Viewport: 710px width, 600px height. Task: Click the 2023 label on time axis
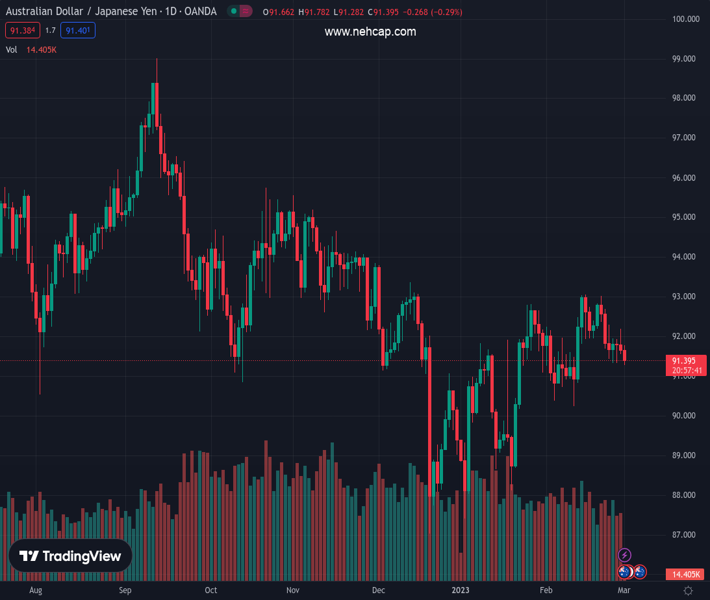tap(461, 590)
